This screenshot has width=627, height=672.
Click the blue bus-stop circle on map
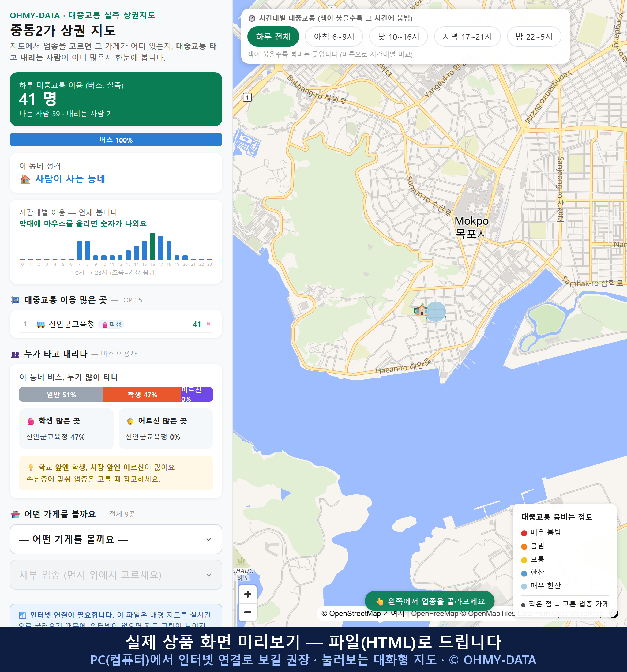436,311
